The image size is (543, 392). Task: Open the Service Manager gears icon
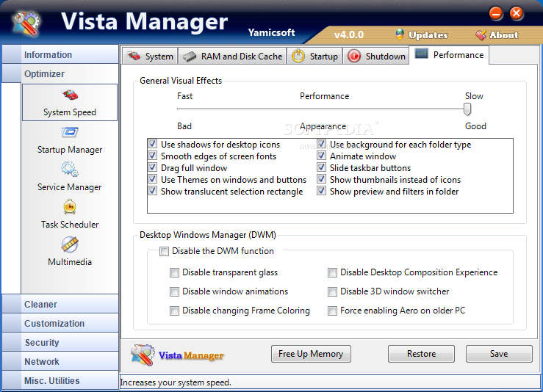70,169
